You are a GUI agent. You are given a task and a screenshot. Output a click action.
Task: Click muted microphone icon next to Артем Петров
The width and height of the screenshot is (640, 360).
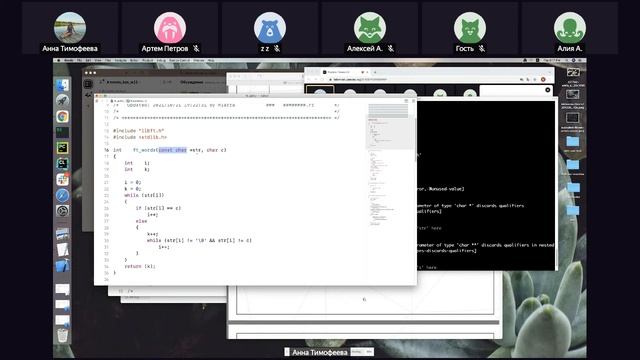click(196, 48)
